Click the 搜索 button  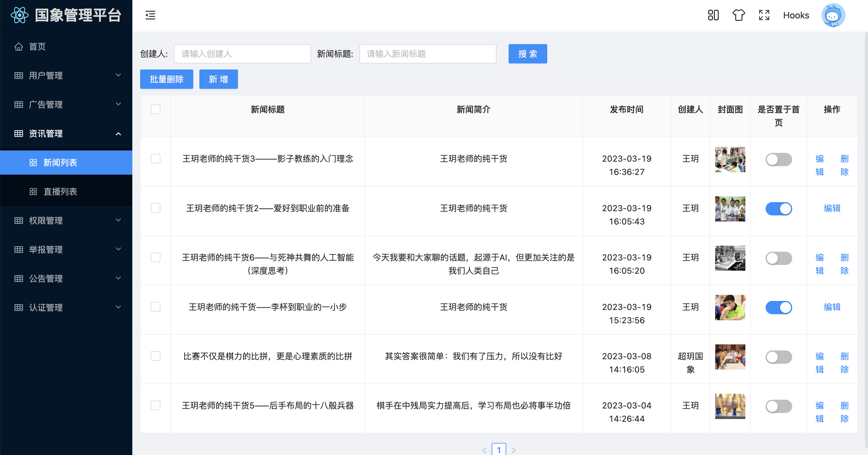coord(528,53)
